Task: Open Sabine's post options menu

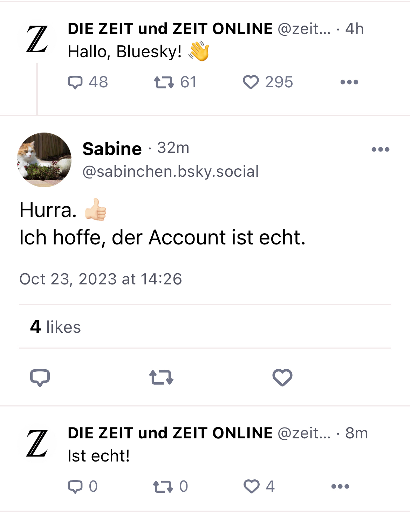Action: 380,150
